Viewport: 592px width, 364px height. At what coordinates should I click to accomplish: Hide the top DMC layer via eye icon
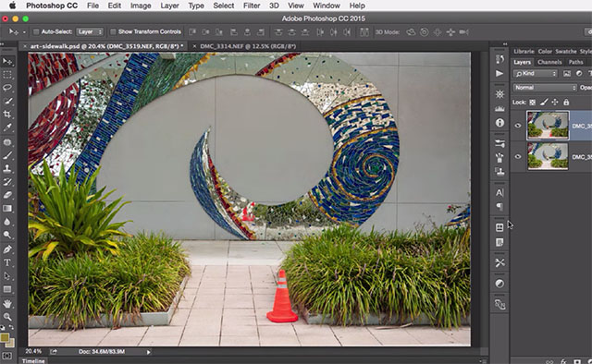[x=518, y=126]
